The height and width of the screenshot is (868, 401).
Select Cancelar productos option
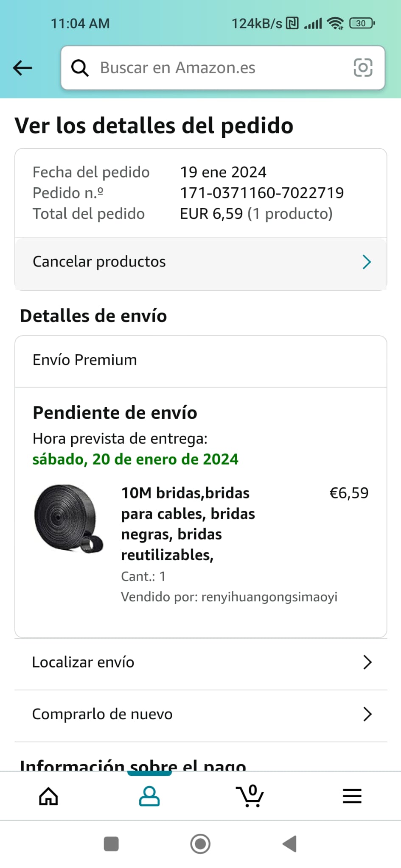pyautogui.click(x=201, y=262)
